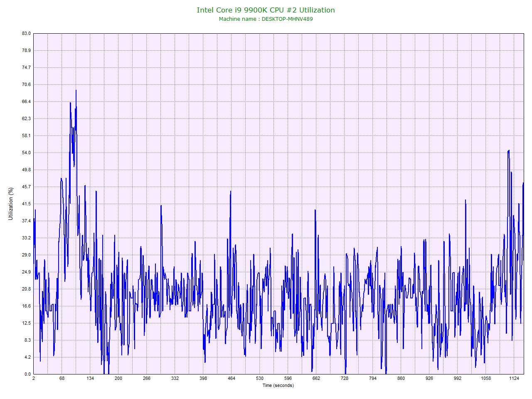Click the '926' time-axis label
The image size is (532, 399).
(429, 379)
